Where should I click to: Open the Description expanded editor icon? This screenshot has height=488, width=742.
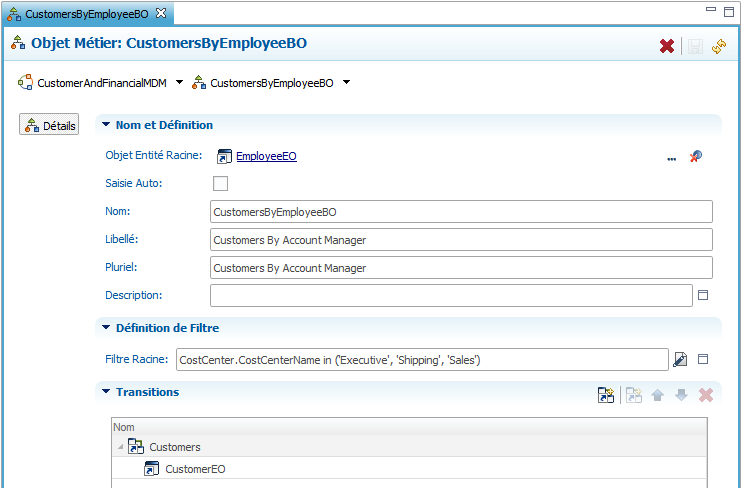(703, 295)
